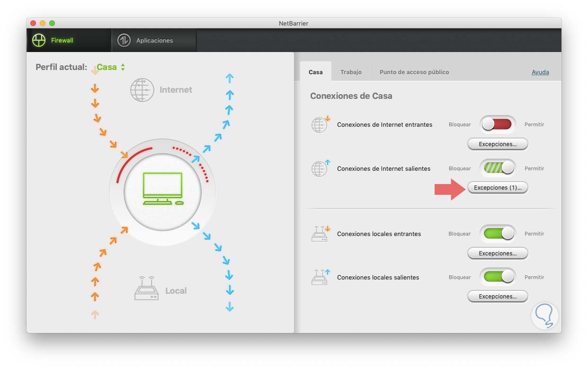This screenshot has width=588, height=368.
Task: Click the Internet label in the diagram
Action: 176,90
